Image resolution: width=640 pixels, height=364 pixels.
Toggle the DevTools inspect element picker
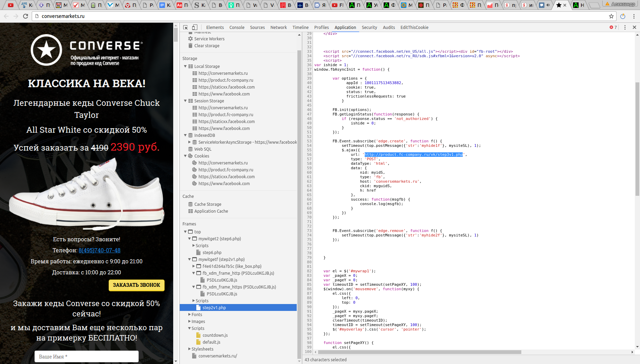pyautogui.click(x=186, y=27)
